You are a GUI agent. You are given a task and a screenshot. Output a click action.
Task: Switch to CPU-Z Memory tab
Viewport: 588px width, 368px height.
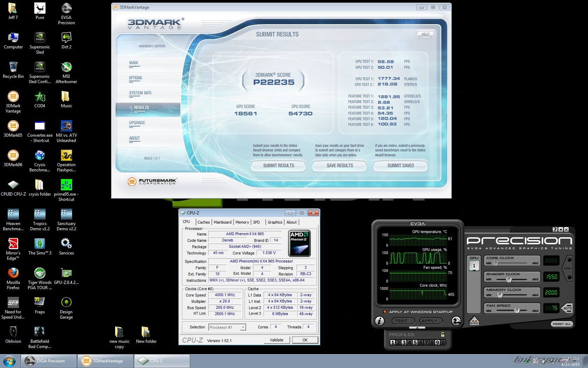point(242,222)
